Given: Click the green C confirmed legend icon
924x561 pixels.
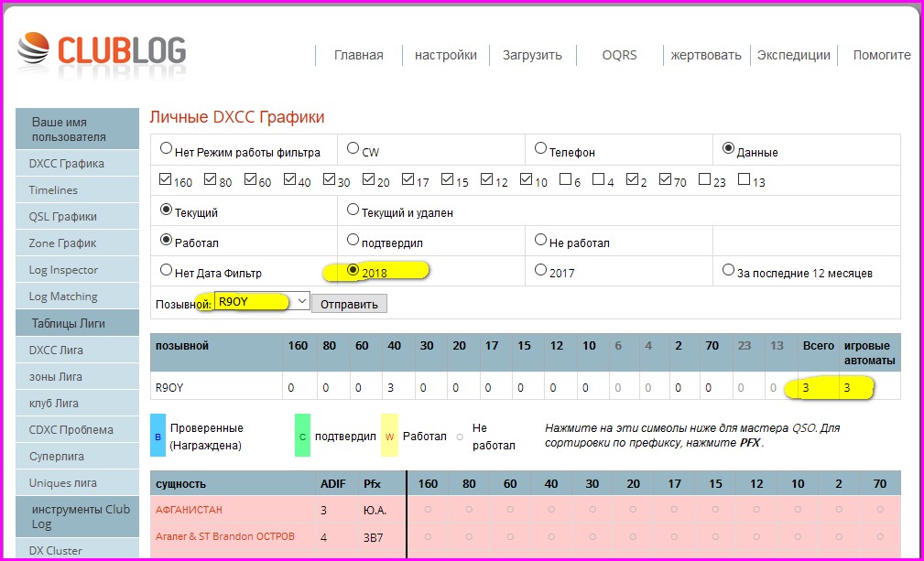Looking at the screenshot, I should (301, 436).
